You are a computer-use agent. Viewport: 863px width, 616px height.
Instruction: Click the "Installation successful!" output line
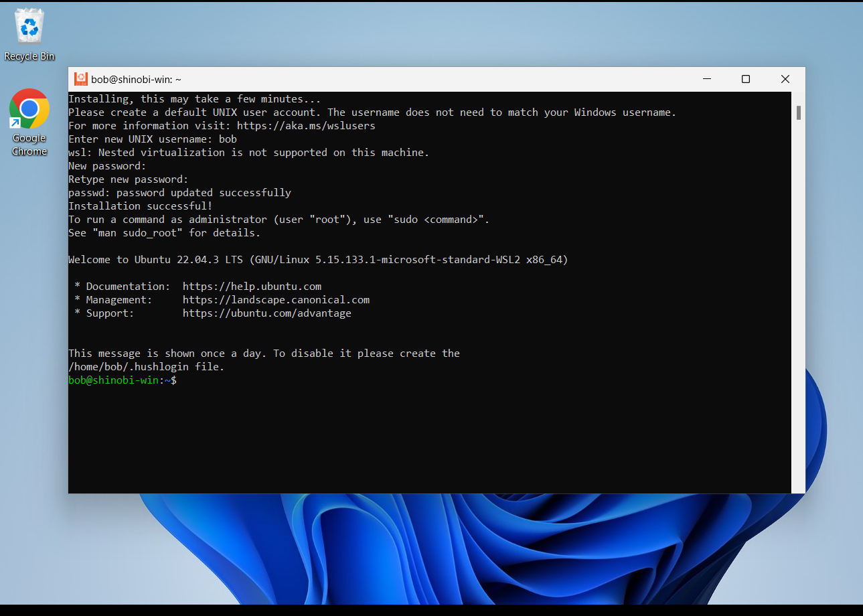click(140, 206)
